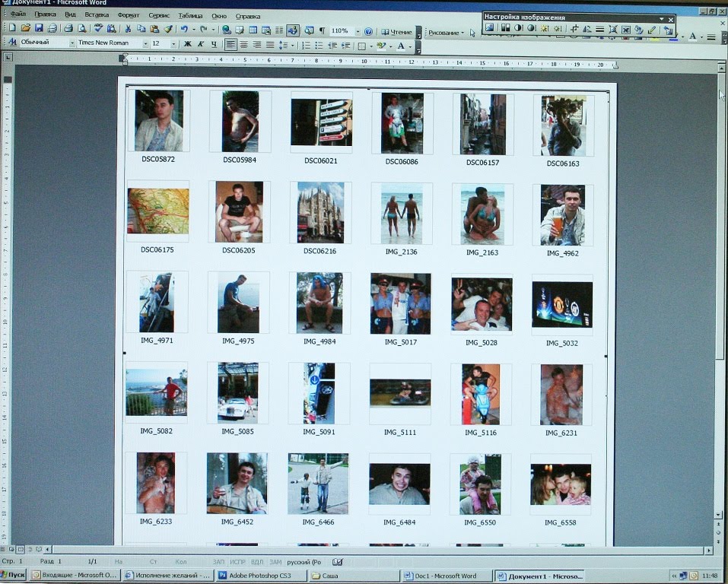Center the text alignment
The width and height of the screenshot is (728, 584).
(243, 45)
